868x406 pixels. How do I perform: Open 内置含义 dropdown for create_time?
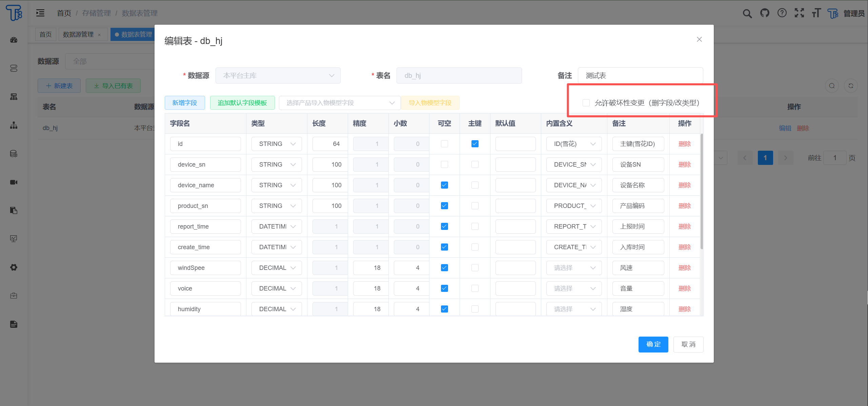point(574,247)
